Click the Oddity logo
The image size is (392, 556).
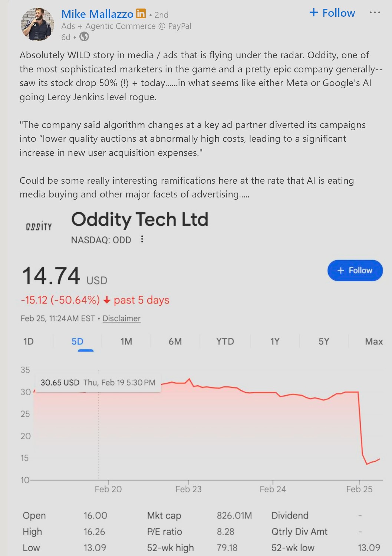[39, 226]
